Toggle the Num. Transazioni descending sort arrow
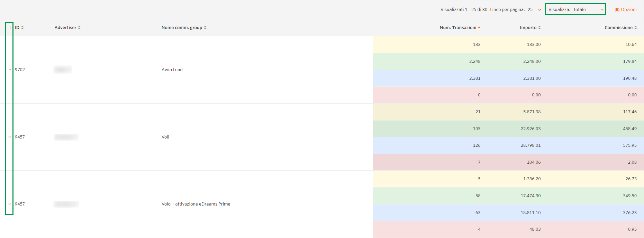Viewport: 644px width, 238px height. (479, 28)
